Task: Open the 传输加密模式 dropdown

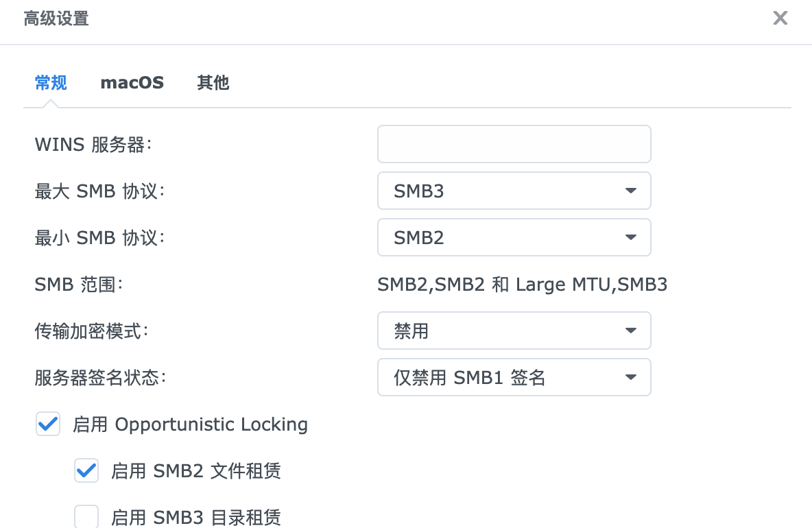Action: pyautogui.click(x=514, y=331)
